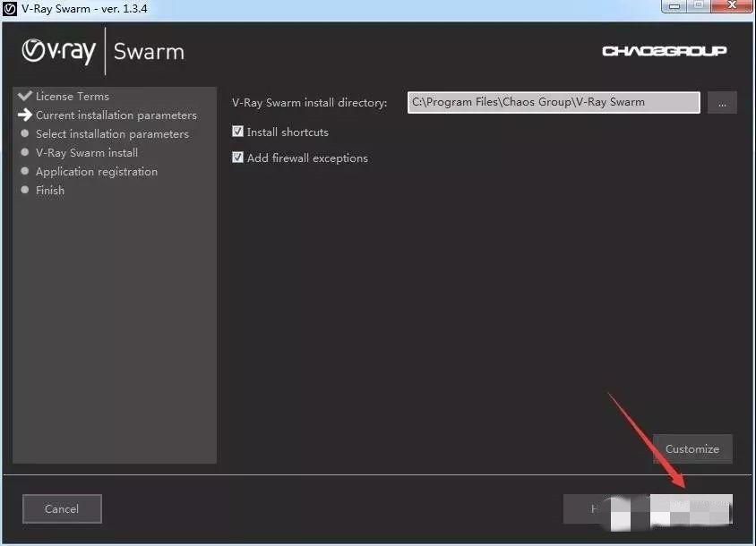The height and width of the screenshot is (546, 756).
Task: Click the bullet beside Finish
Action: coord(25,191)
